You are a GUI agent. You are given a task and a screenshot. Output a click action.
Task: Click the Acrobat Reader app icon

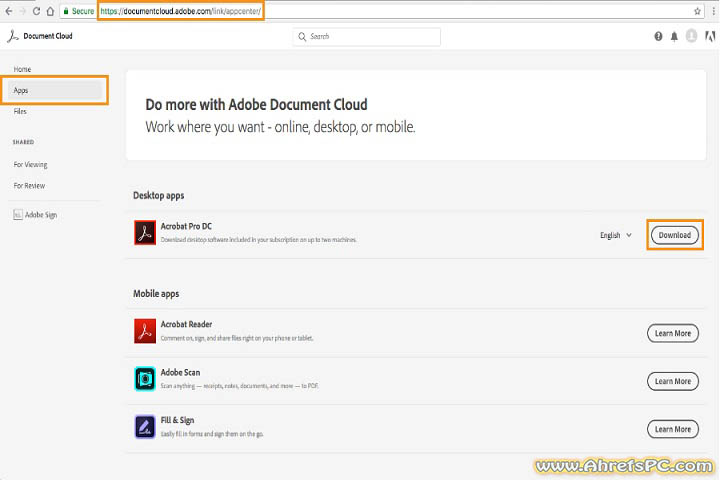coord(145,331)
